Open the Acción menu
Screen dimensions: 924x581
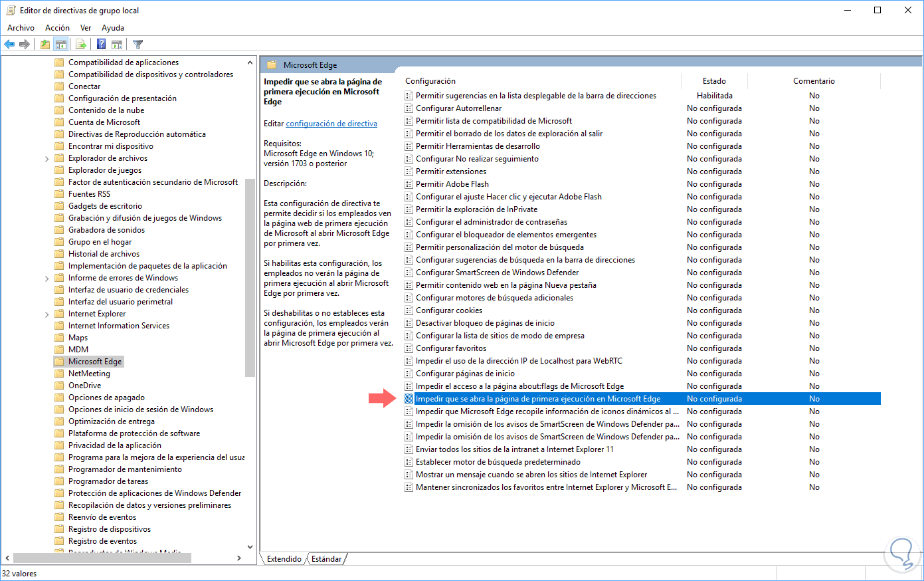coord(57,28)
